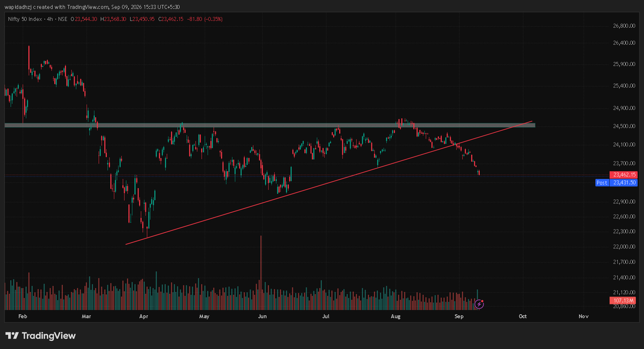This screenshot has width=644, height=349.
Task: Click the purple lightning bolt icon
Action: (480, 304)
